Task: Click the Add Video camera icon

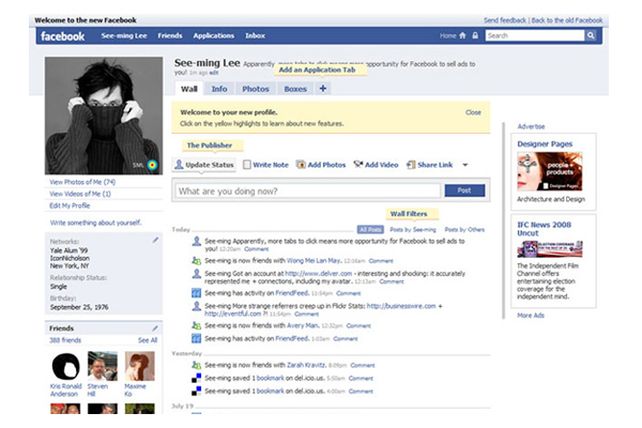Action: click(358, 164)
